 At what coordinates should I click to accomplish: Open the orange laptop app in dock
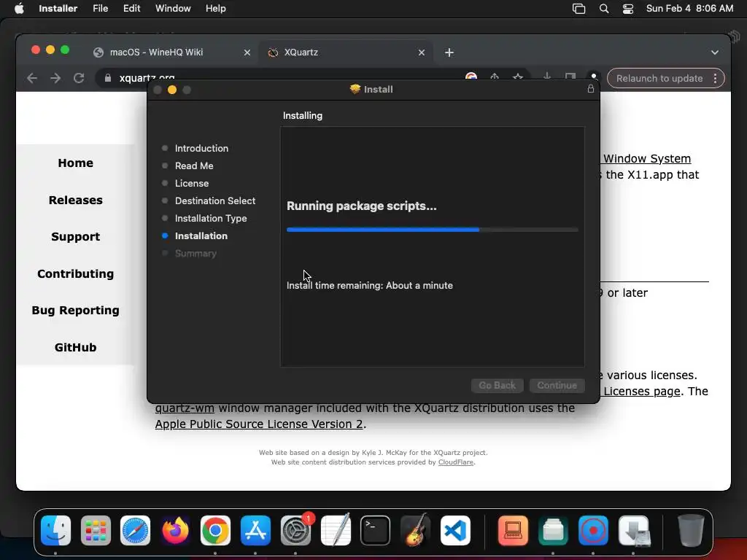coord(513,530)
